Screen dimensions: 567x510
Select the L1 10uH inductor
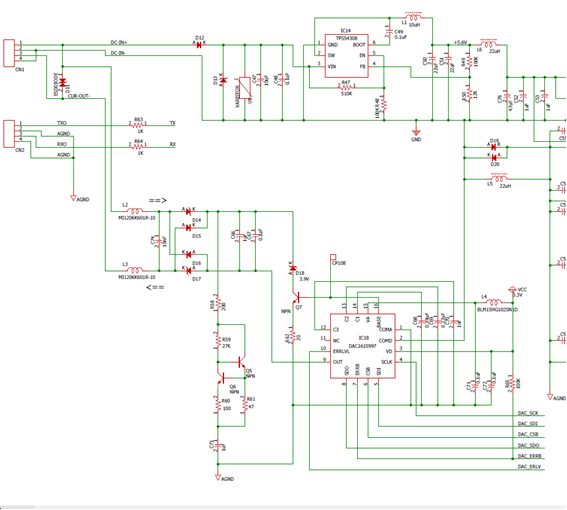(413, 17)
